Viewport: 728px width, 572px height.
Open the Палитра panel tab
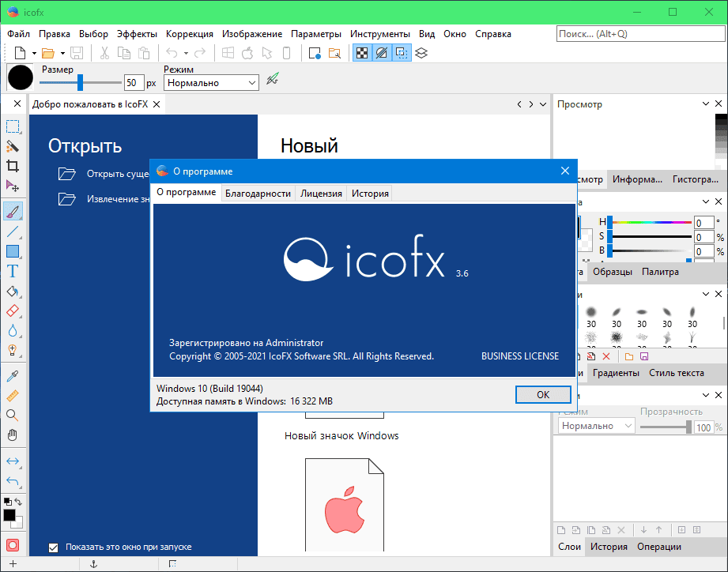tap(660, 272)
